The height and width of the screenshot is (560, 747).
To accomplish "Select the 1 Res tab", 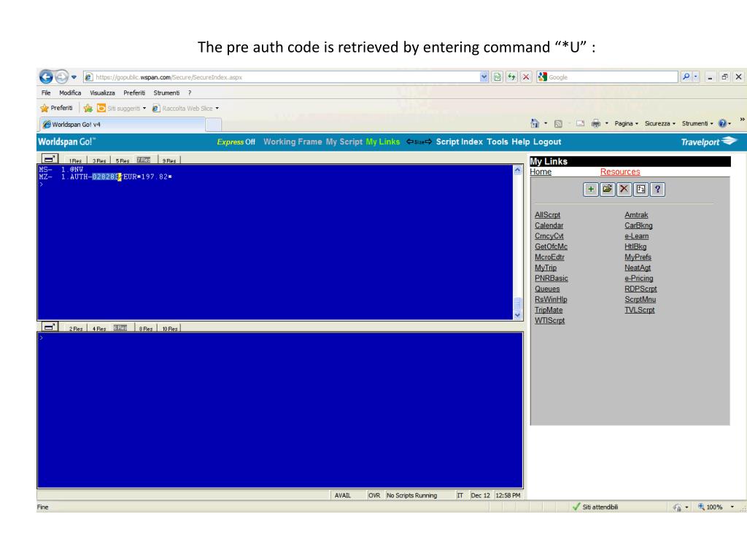I will tap(75, 160).
